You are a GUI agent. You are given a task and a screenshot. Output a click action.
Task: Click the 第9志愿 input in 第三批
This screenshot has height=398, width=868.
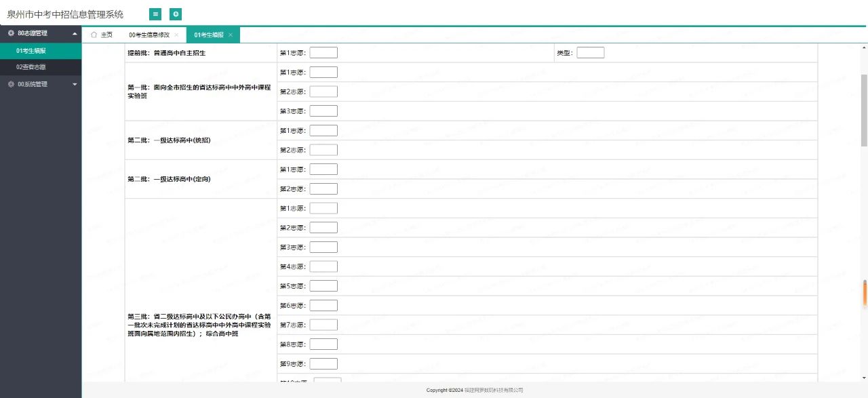(322, 363)
